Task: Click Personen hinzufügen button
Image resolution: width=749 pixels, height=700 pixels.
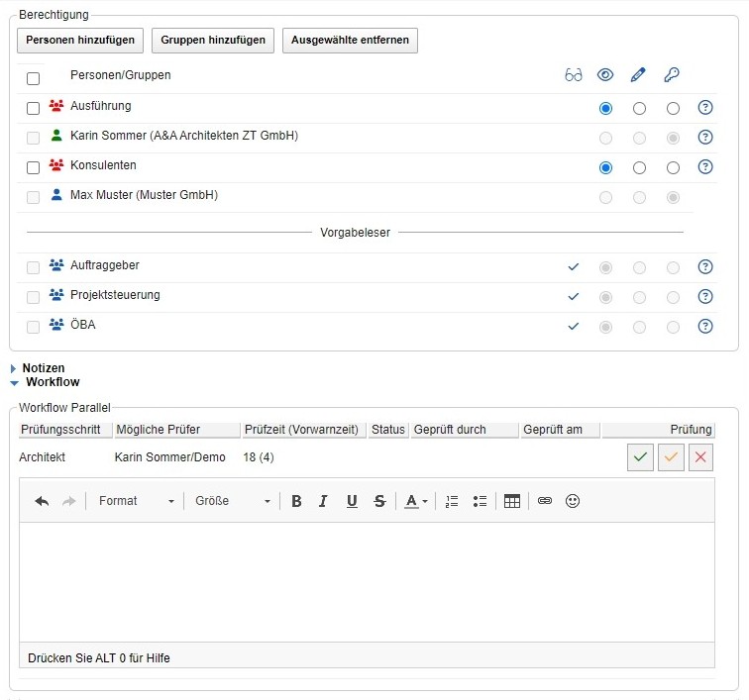Action: [80, 41]
